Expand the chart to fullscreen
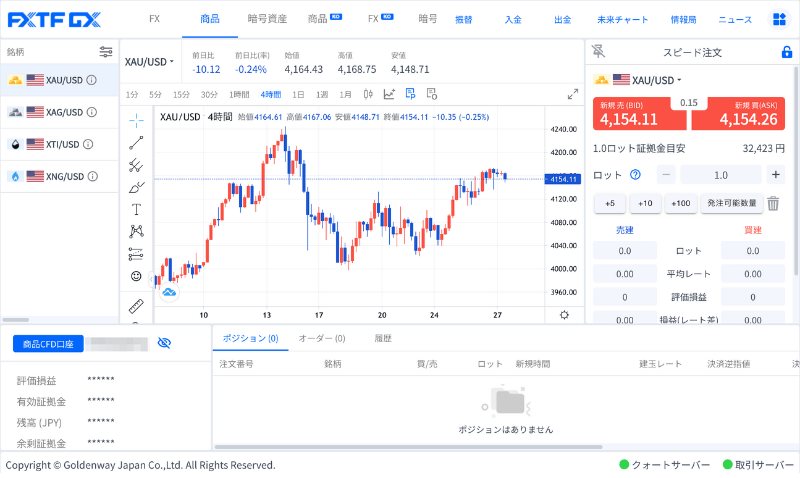800x478 pixels. 573,94
